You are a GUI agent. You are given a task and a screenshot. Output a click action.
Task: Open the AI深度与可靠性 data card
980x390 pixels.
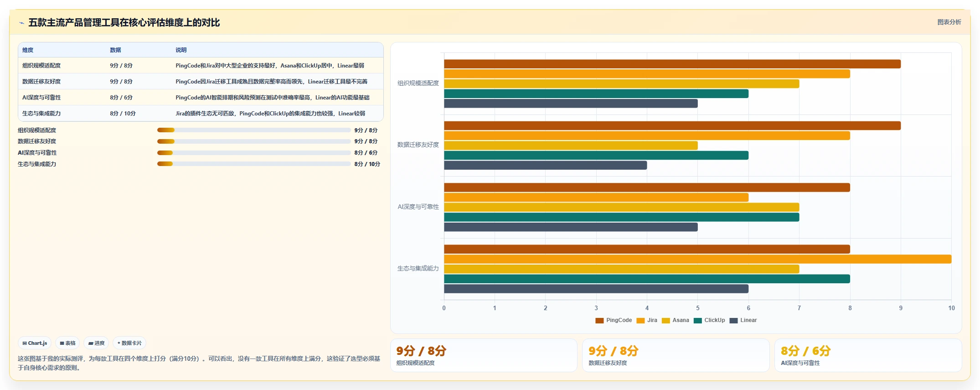coord(868,355)
